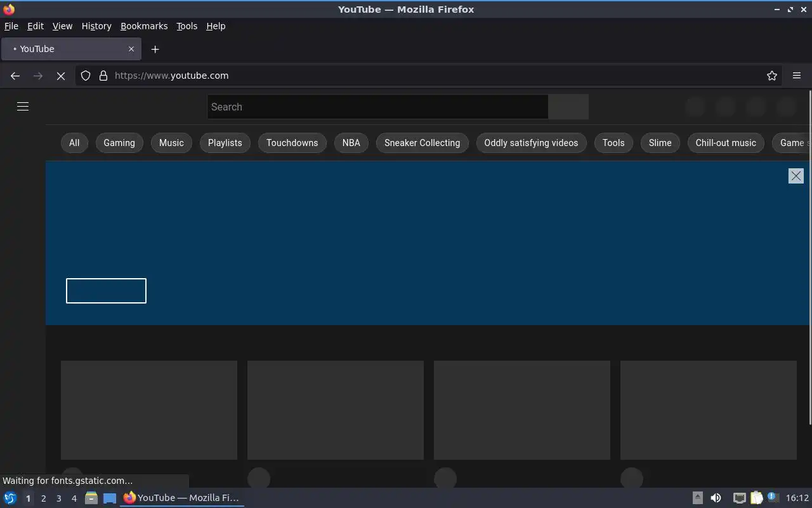Open the View menu
The width and height of the screenshot is (812, 508).
tap(62, 26)
